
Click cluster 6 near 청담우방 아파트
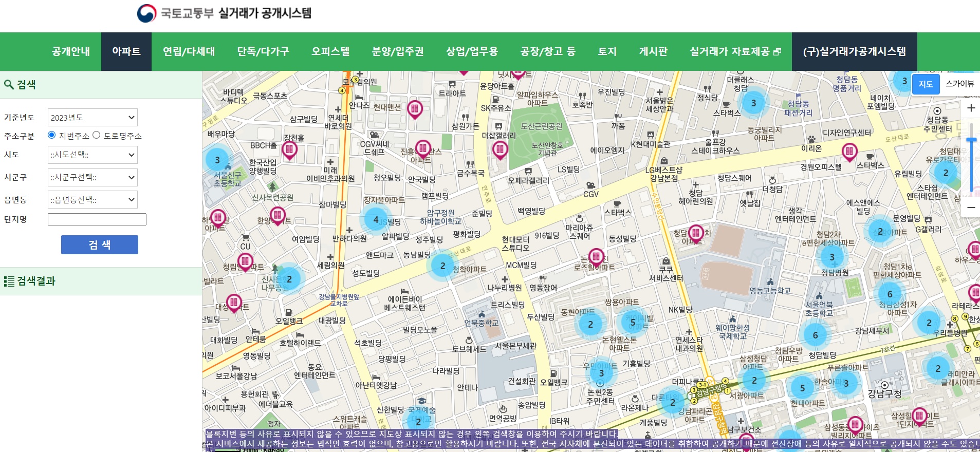(x=815, y=335)
